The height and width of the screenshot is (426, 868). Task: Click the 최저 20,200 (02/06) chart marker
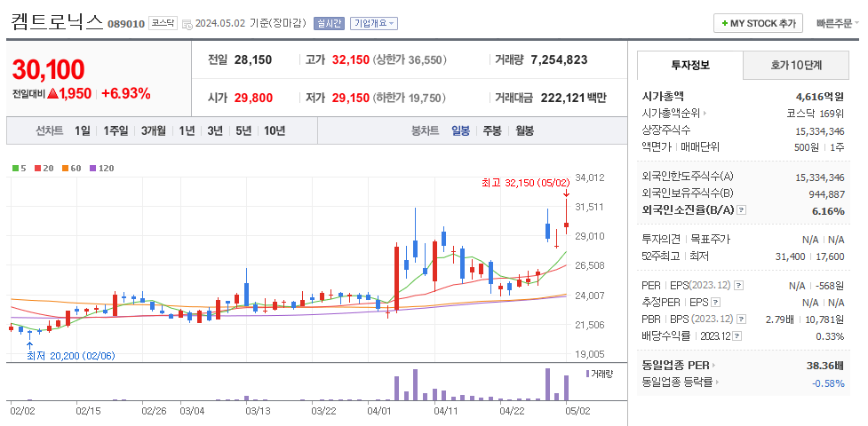(71, 356)
